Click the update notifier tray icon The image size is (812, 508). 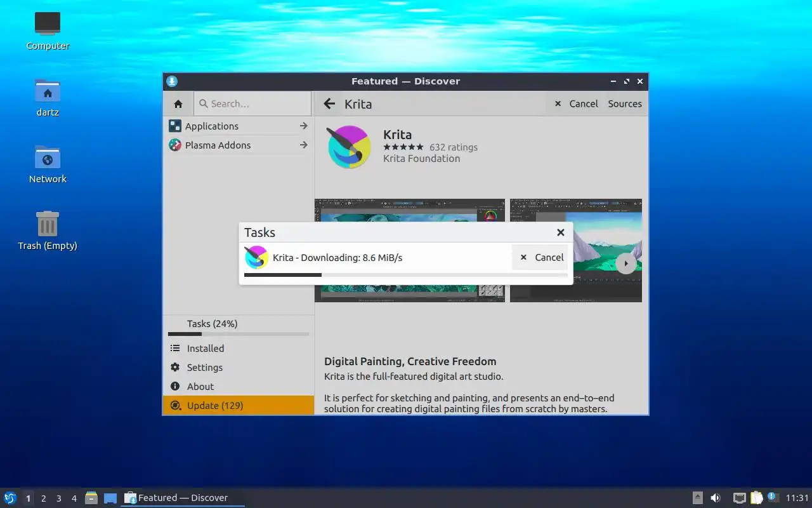click(x=772, y=497)
